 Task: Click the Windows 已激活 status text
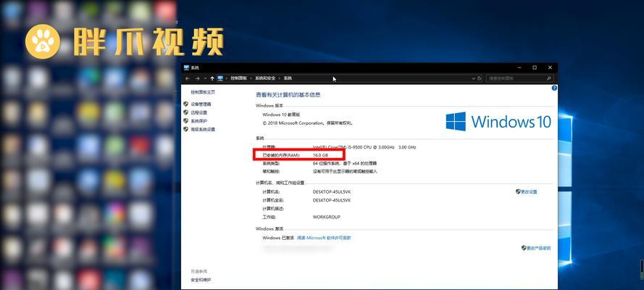tap(278, 238)
